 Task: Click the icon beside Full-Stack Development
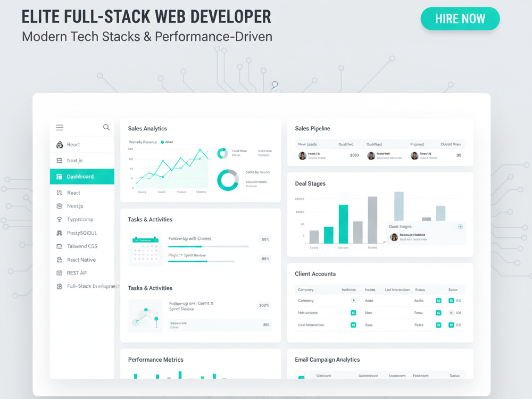point(60,286)
